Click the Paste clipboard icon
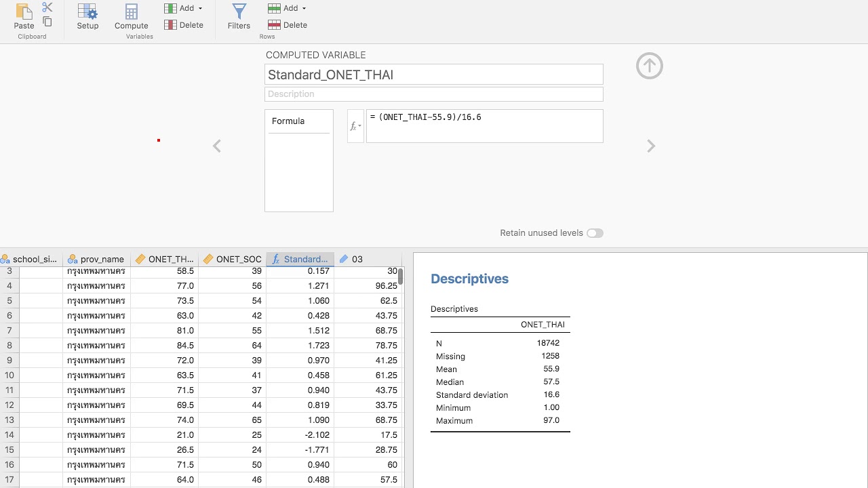The width and height of the screenshot is (868, 488). 24,16
